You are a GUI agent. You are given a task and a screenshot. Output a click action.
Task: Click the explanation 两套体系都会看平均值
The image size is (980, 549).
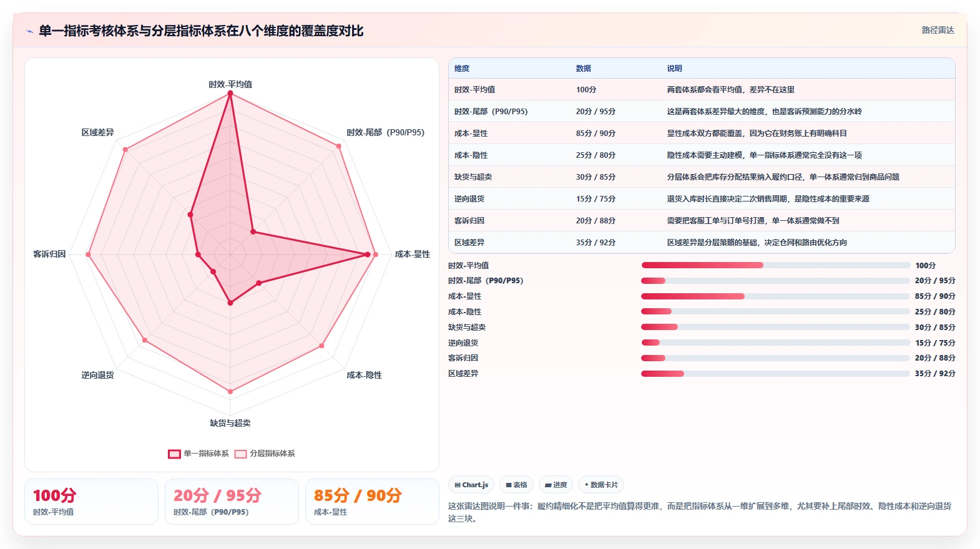pyautogui.click(x=730, y=90)
